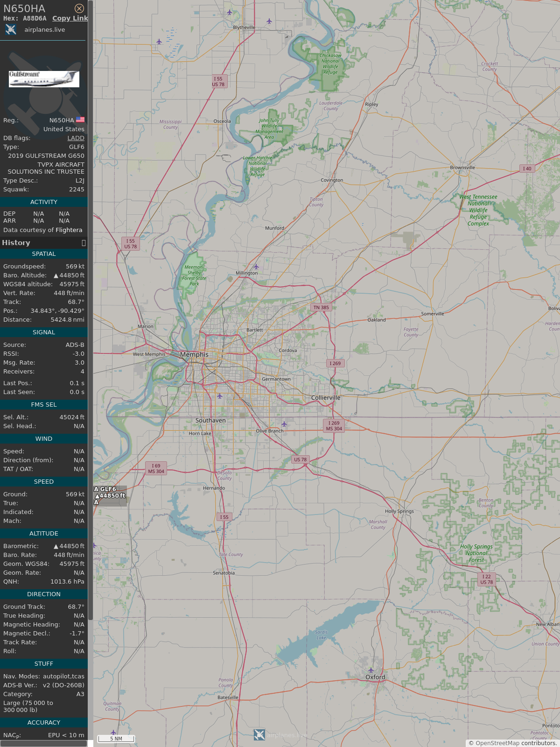Click the Hex value A88D6A
Screen dimensions: 560x747
35,18
